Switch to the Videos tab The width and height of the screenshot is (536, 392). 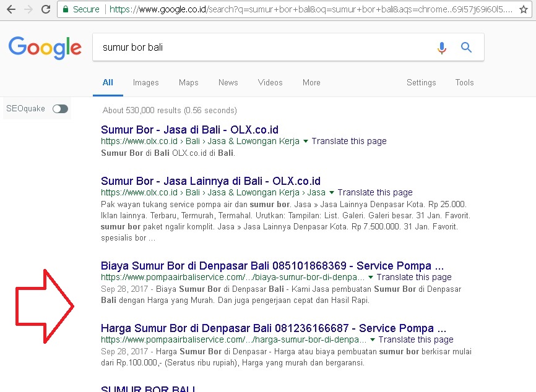(x=270, y=83)
